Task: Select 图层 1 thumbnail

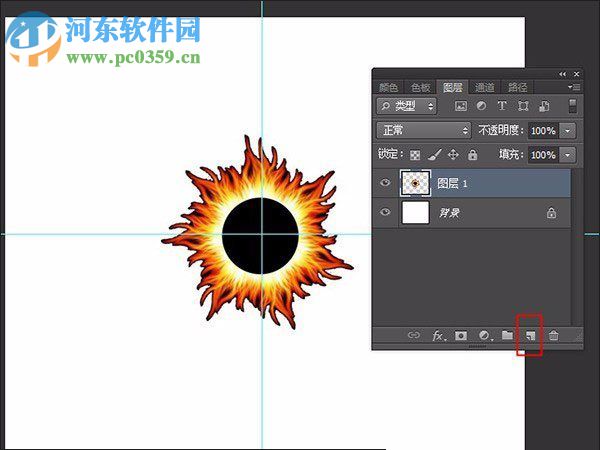Action: click(415, 183)
